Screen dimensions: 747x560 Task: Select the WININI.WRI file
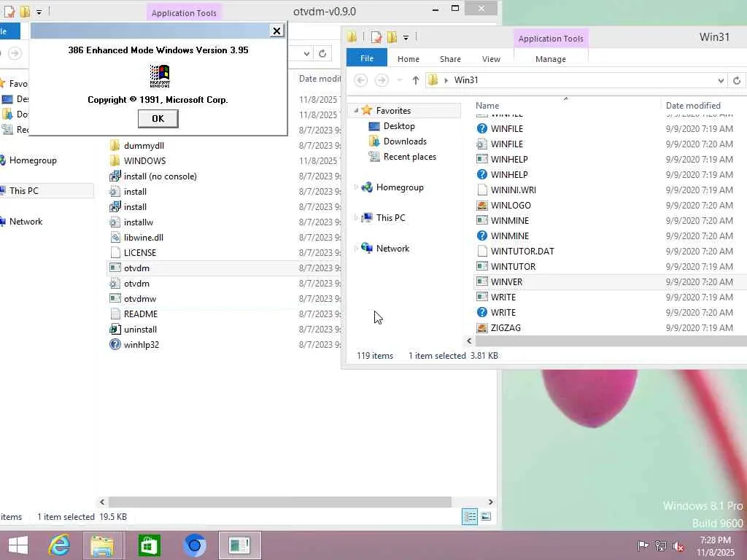[x=513, y=190]
